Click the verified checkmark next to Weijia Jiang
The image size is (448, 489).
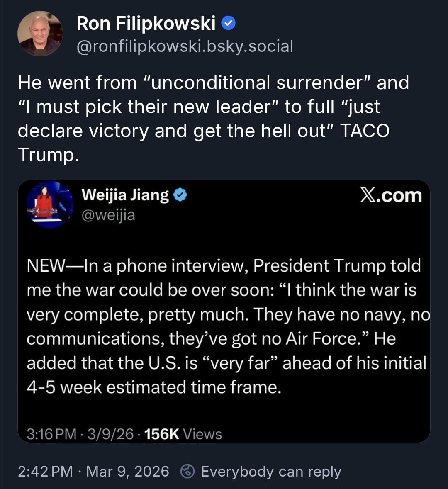pos(180,195)
